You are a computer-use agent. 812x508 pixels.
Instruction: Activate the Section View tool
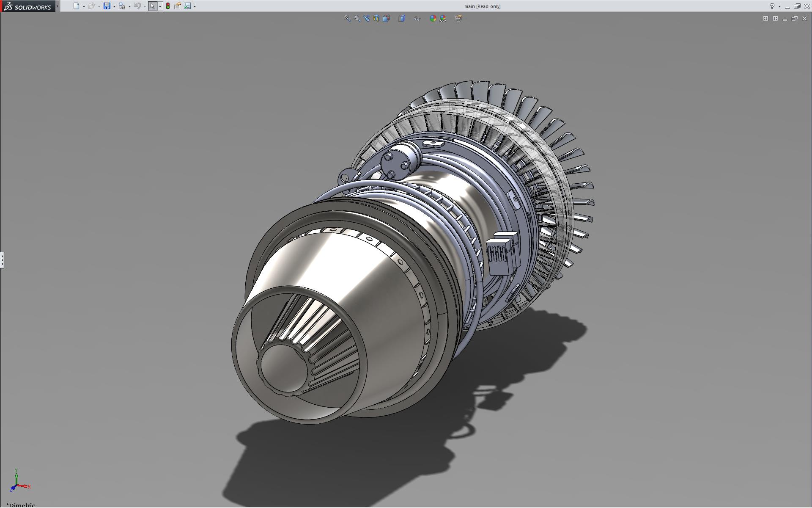click(376, 18)
